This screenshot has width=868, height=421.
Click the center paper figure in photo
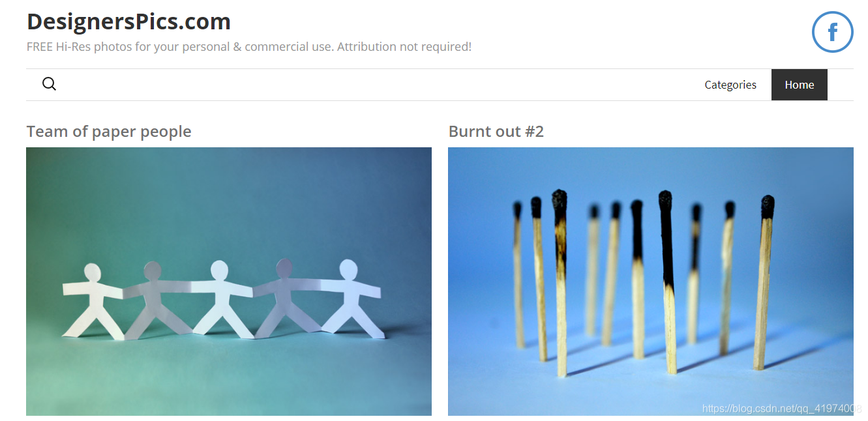tap(220, 299)
